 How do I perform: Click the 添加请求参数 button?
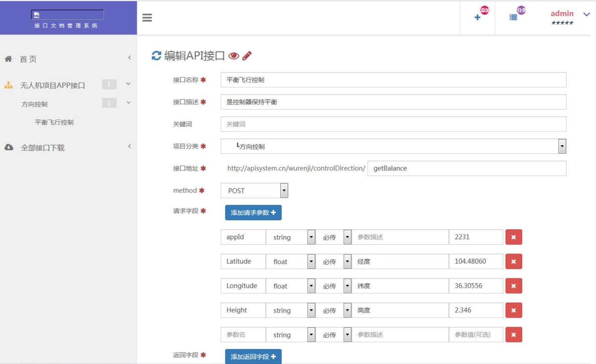coord(253,212)
